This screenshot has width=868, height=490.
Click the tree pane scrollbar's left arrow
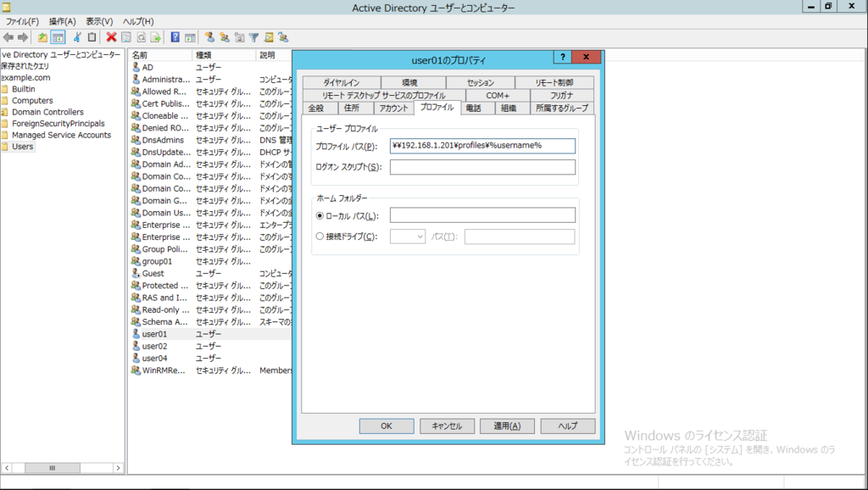(7, 468)
